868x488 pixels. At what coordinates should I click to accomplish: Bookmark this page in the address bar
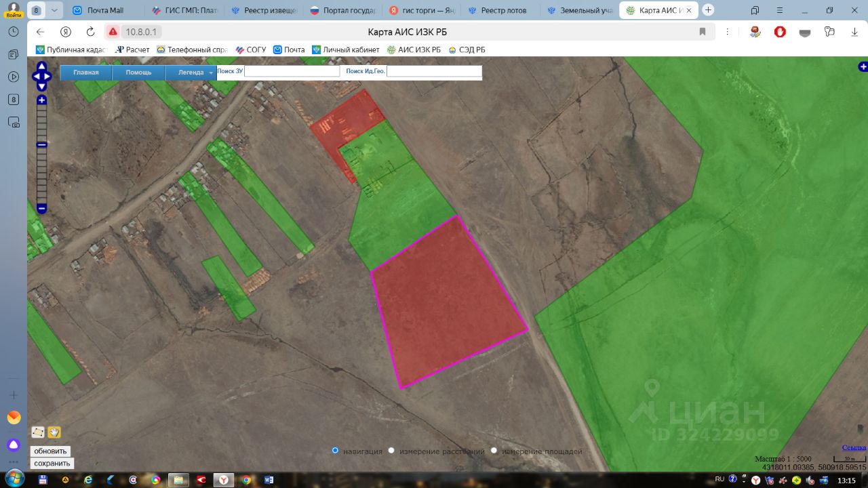tap(703, 32)
